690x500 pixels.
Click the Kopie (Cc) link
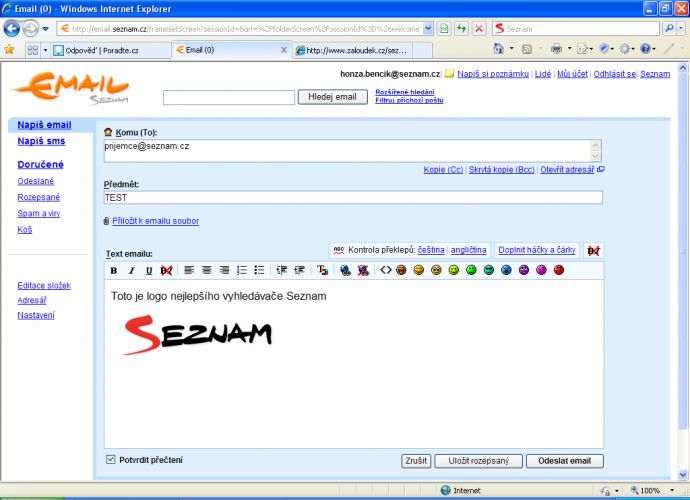(x=443, y=169)
